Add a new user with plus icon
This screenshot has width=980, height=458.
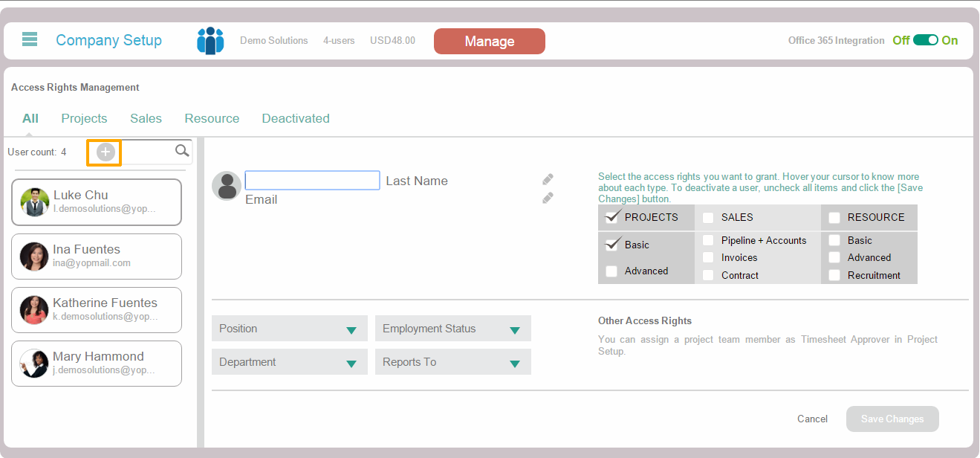(106, 152)
